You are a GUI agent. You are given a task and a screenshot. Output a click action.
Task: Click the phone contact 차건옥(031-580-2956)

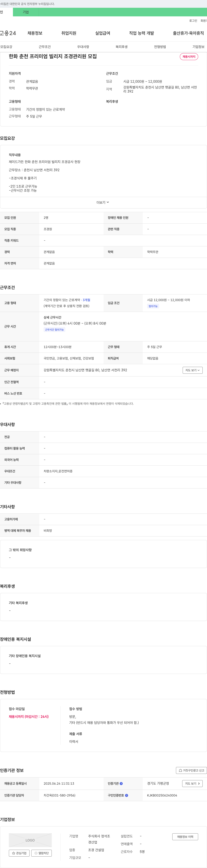coord(59,795)
